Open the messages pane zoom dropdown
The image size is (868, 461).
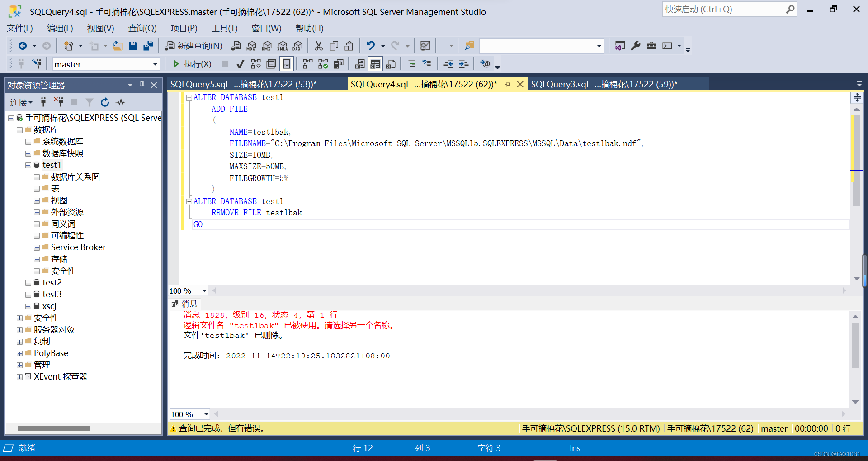[x=206, y=414]
